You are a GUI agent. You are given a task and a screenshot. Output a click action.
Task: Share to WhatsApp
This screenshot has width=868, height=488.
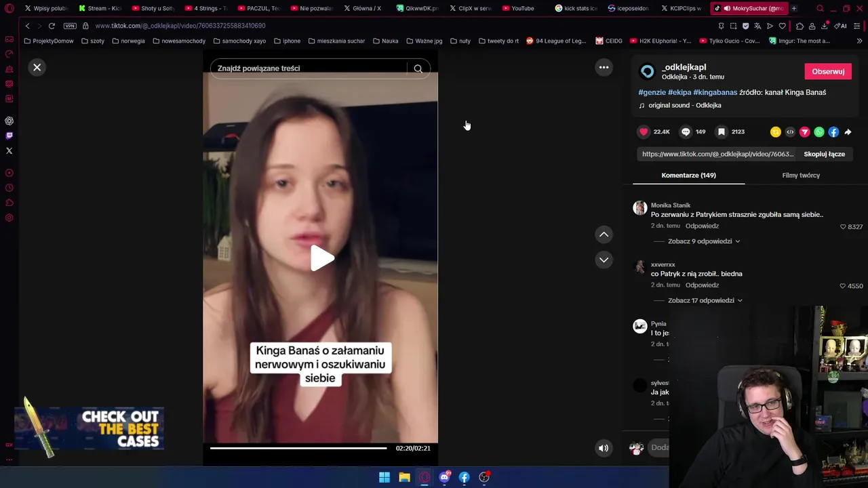[x=819, y=132]
